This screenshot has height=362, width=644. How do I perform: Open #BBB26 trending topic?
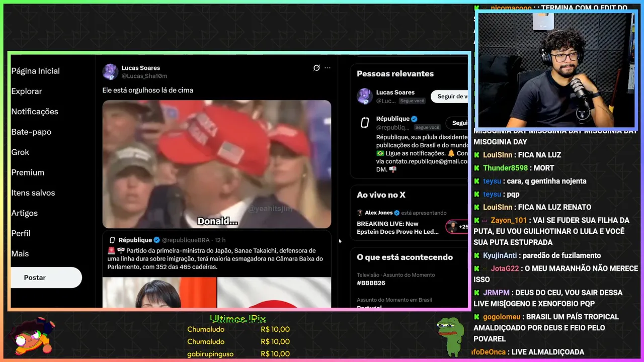pos(371,283)
